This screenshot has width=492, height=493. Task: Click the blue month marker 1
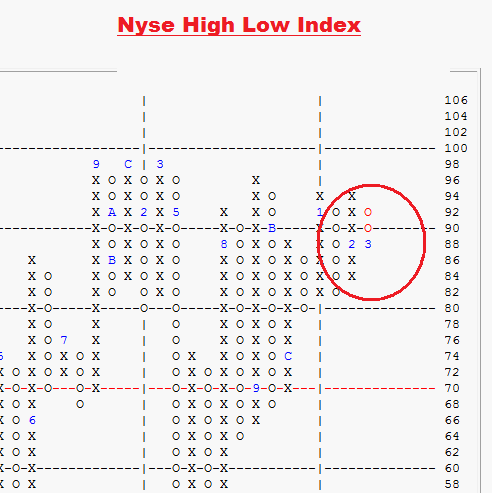click(x=320, y=212)
